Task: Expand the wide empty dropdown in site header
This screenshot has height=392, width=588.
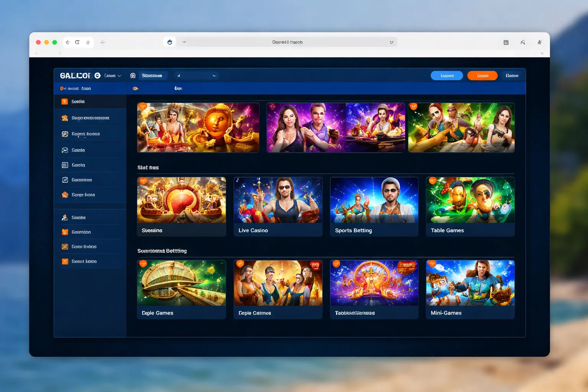Action: click(x=196, y=76)
